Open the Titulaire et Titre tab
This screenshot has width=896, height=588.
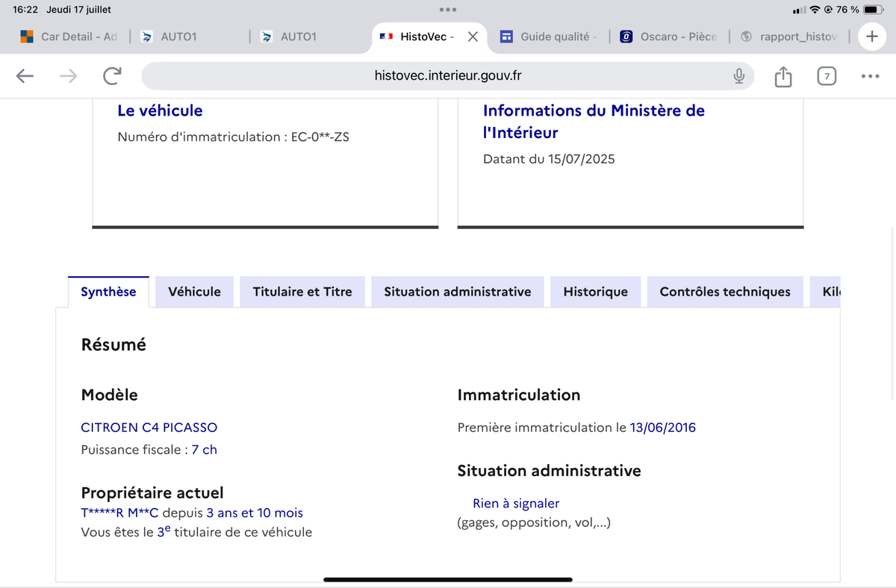(302, 292)
